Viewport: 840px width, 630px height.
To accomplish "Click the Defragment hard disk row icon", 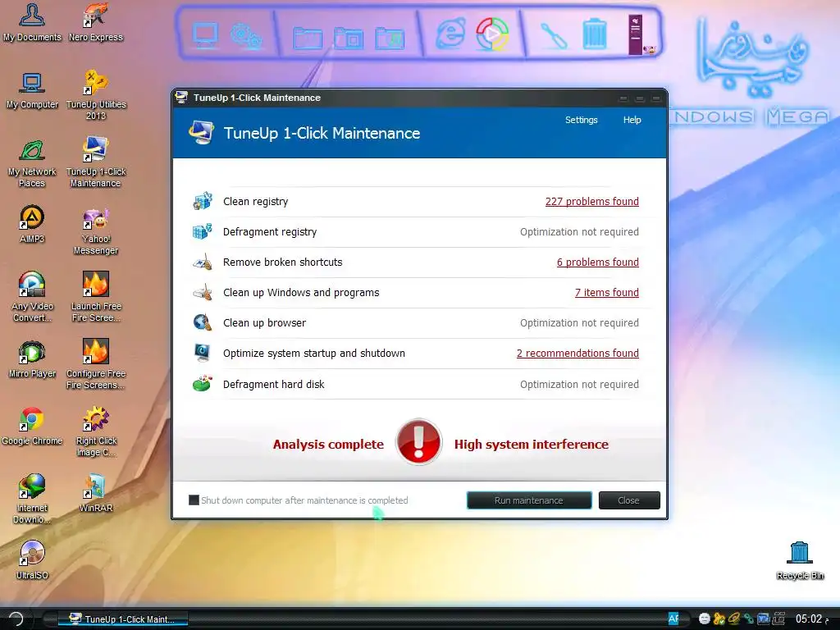I will click(x=203, y=384).
